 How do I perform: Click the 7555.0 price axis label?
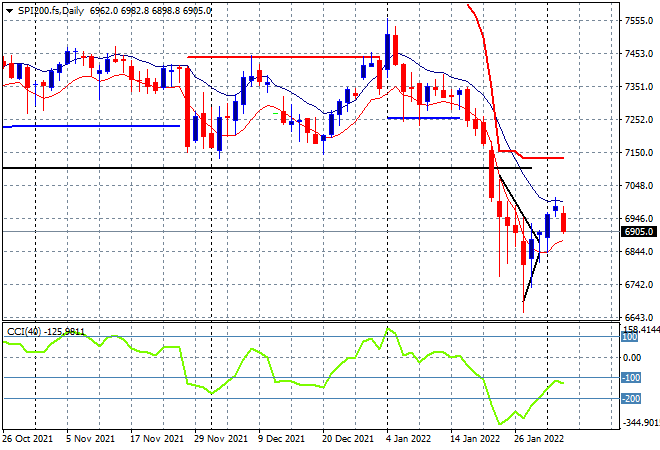click(x=639, y=21)
